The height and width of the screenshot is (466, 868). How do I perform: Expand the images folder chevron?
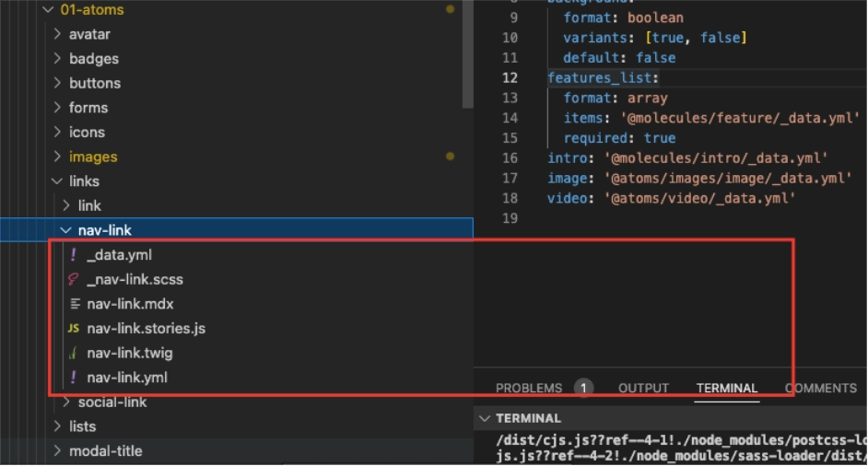coord(57,157)
